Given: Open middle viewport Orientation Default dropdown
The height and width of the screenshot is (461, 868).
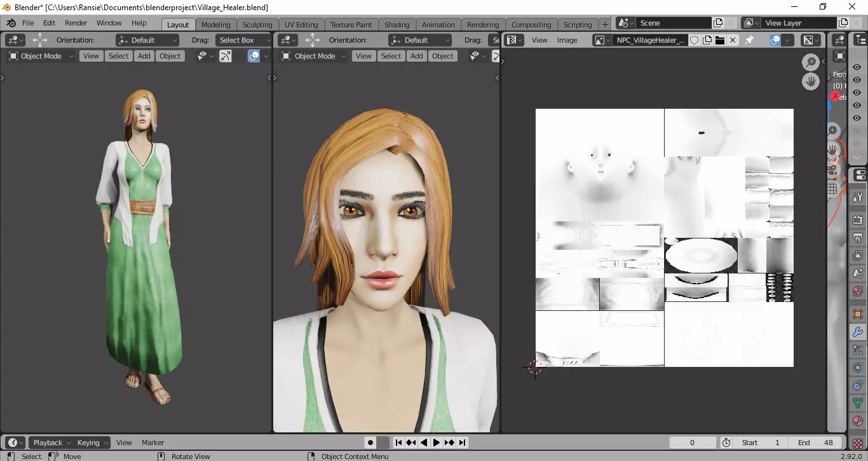Looking at the screenshot, I should pyautogui.click(x=420, y=40).
